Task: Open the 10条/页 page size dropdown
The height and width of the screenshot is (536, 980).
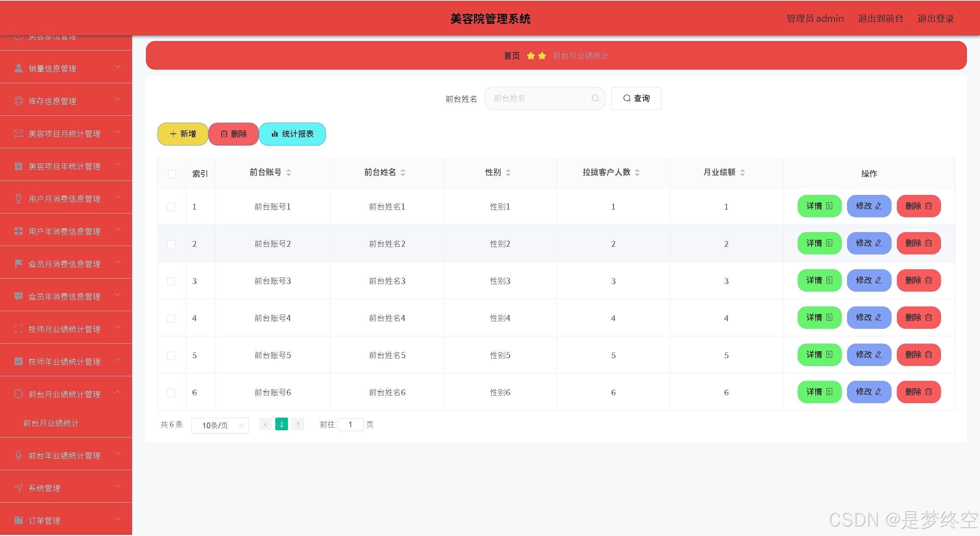Action: tap(220, 425)
